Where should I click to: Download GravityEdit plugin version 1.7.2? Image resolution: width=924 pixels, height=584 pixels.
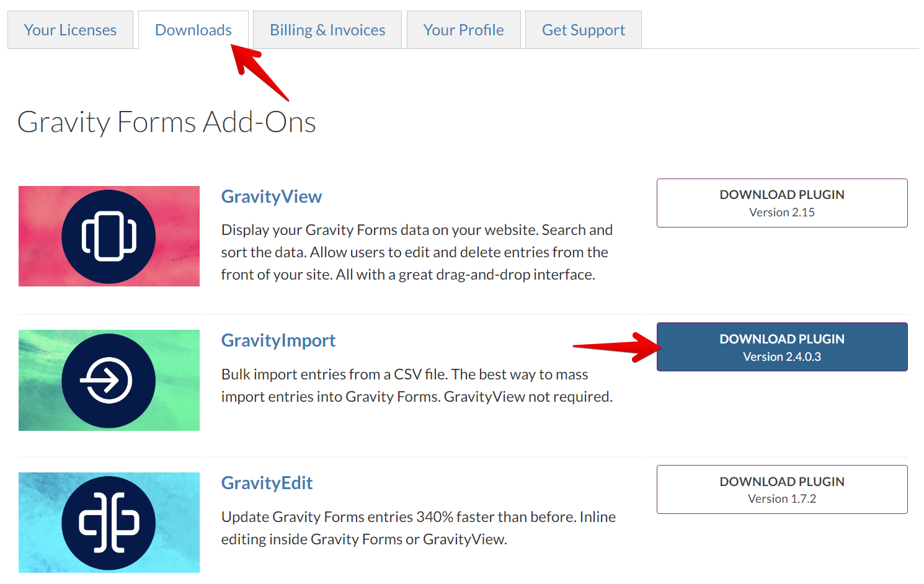pyautogui.click(x=781, y=489)
